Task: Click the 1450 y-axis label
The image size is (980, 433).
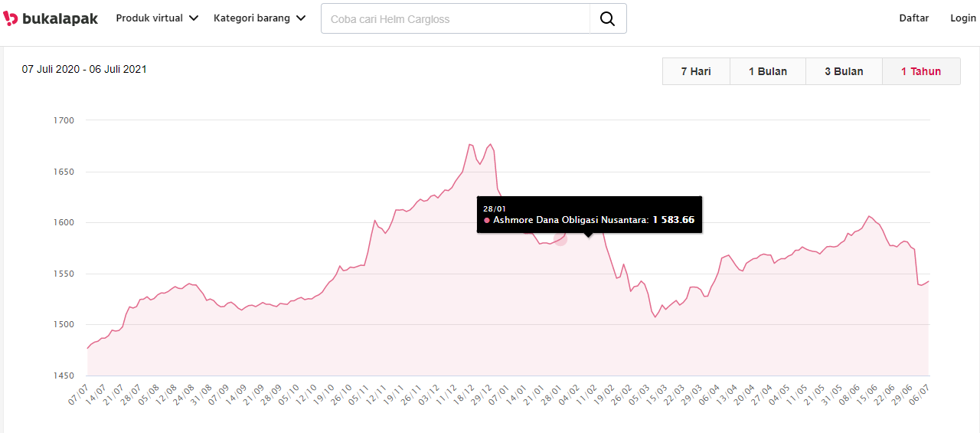Action: click(64, 376)
